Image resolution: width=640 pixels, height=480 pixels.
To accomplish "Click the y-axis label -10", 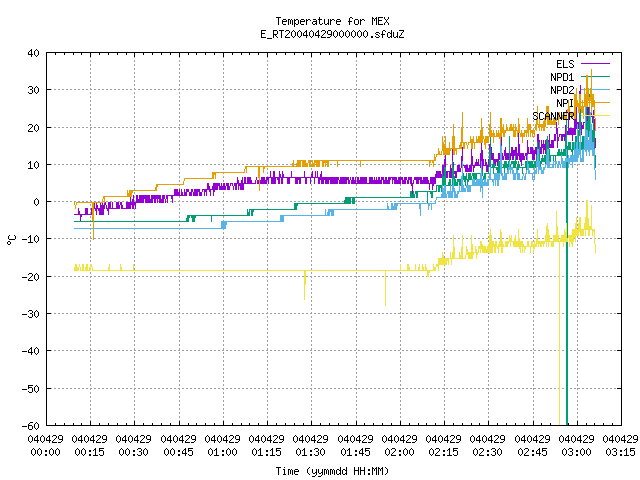I will tap(30, 239).
